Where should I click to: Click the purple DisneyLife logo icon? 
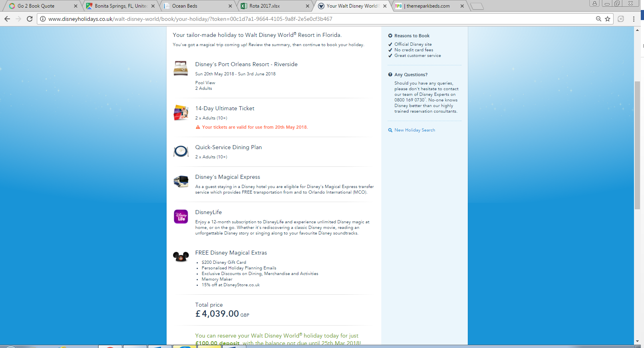pos(181,216)
